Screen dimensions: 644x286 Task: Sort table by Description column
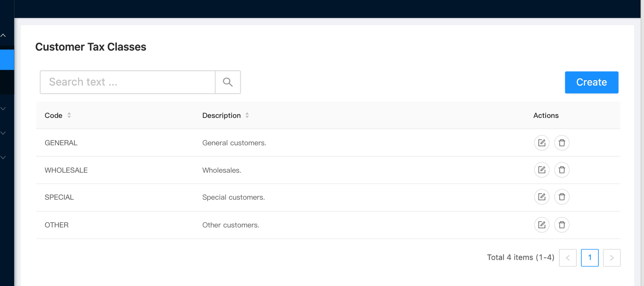(247, 115)
